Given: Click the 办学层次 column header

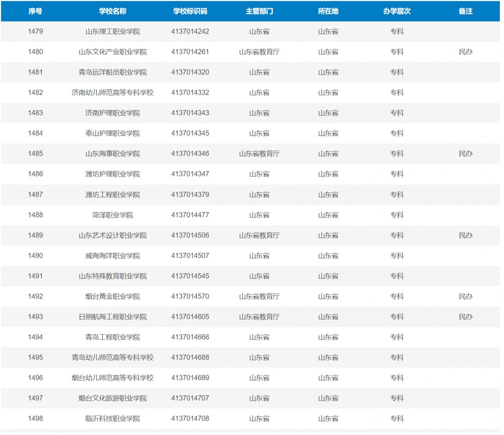Looking at the screenshot, I should coord(397,11).
